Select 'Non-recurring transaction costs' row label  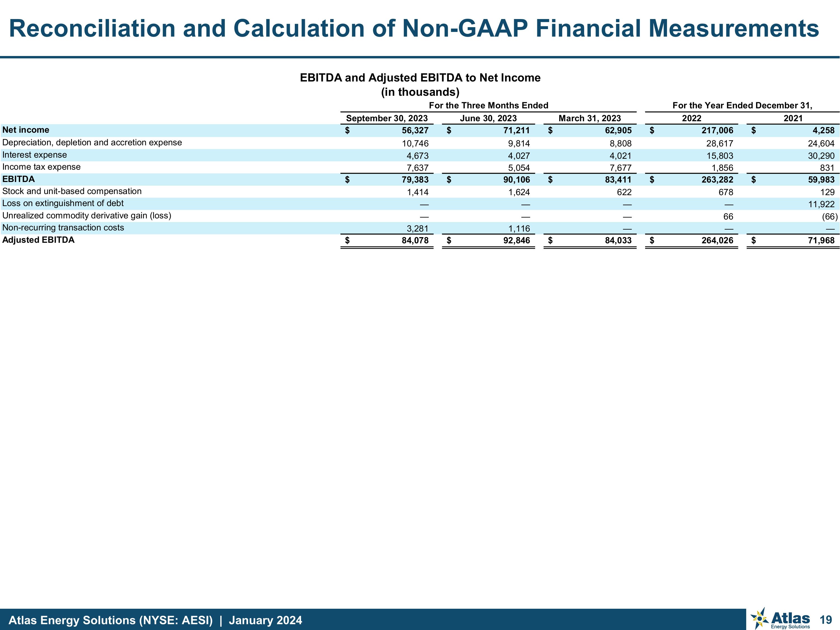(x=63, y=228)
